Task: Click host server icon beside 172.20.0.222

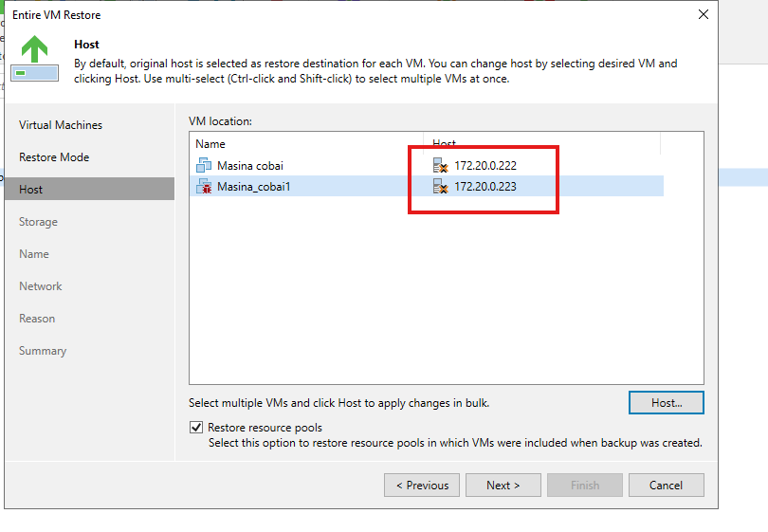Action: coord(440,165)
